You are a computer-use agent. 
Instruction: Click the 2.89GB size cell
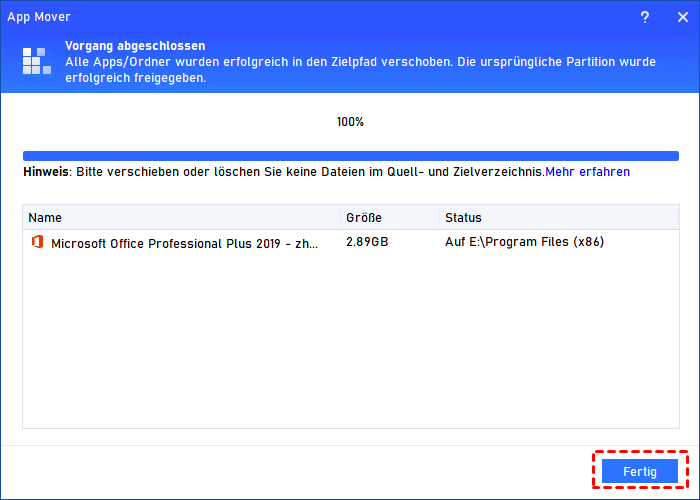pos(369,243)
